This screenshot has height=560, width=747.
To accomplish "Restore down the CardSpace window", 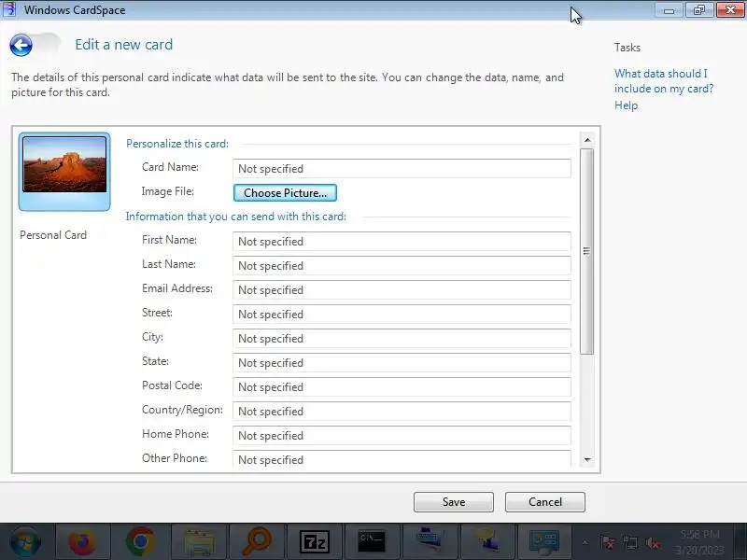I will (698, 10).
